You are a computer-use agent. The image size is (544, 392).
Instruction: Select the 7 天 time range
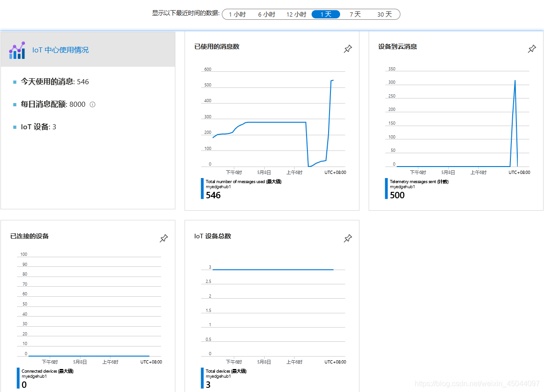coord(355,14)
